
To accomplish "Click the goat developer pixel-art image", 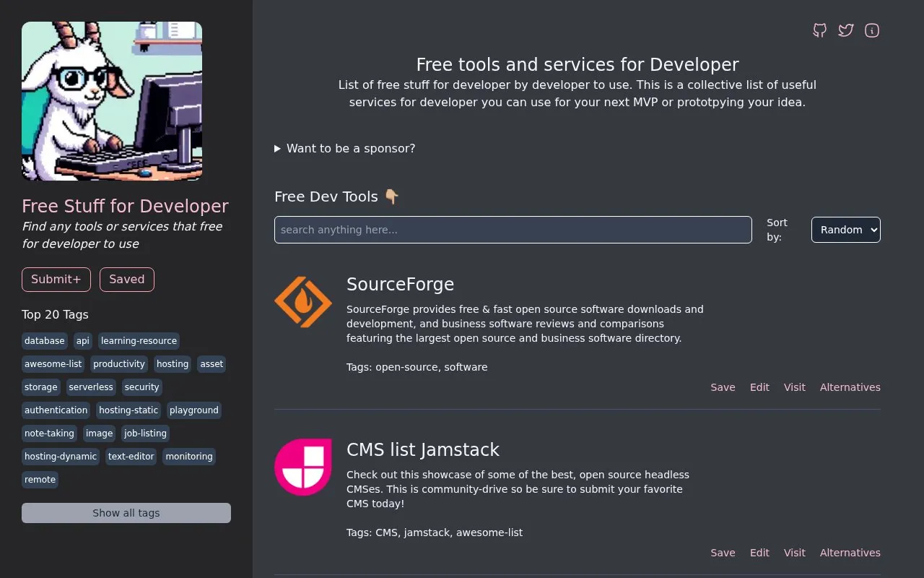I will 112,101.
